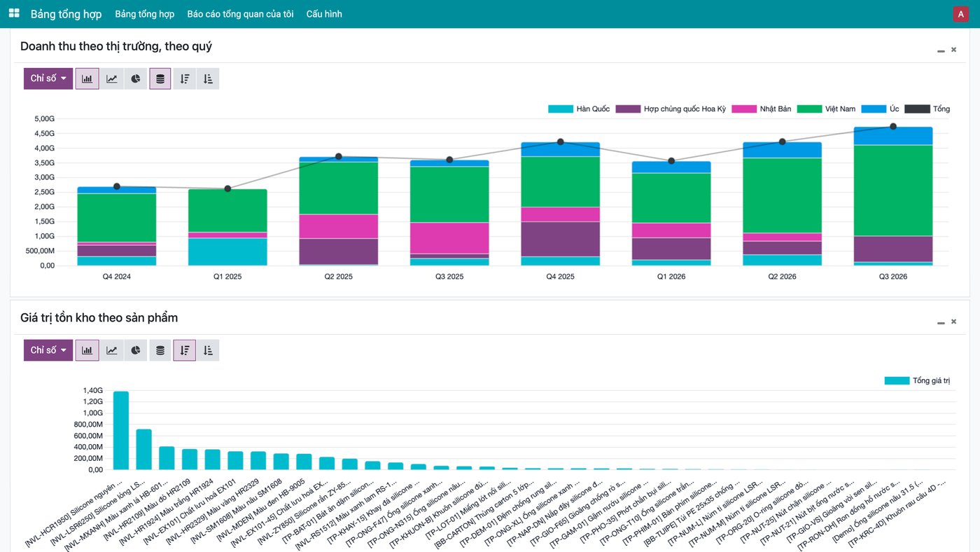The height and width of the screenshot is (552, 980).
Task: Sort revenue chart ascending
Action: pyautogui.click(x=208, y=78)
